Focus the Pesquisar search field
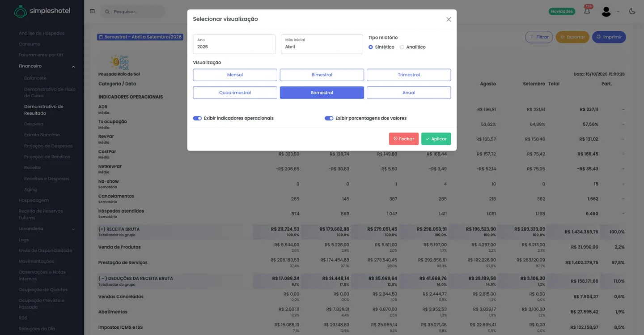 (x=133, y=12)
